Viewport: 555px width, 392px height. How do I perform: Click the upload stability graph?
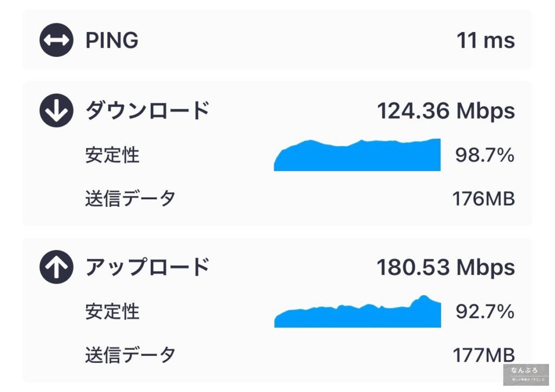coord(358,311)
